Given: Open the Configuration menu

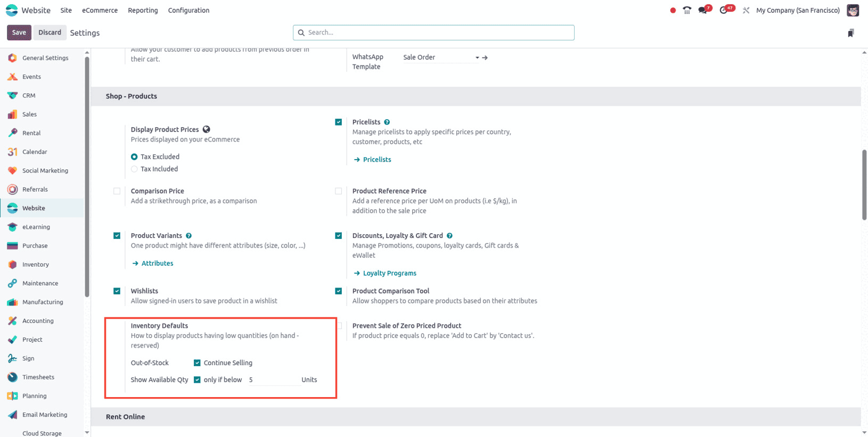Looking at the screenshot, I should [x=189, y=10].
